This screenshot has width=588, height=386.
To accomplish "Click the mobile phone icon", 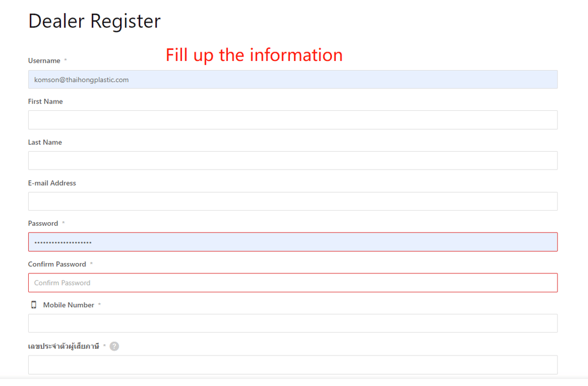I will pyautogui.click(x=34, y=305).
